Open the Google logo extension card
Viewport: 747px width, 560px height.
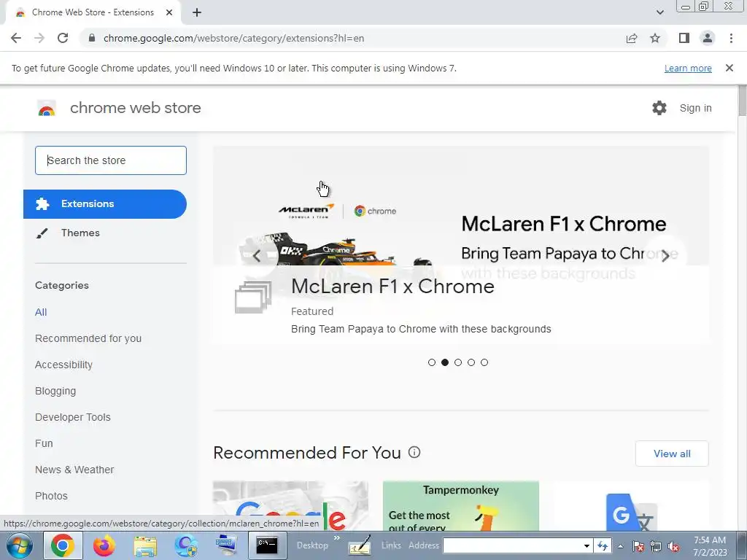(x=290, y=506)
